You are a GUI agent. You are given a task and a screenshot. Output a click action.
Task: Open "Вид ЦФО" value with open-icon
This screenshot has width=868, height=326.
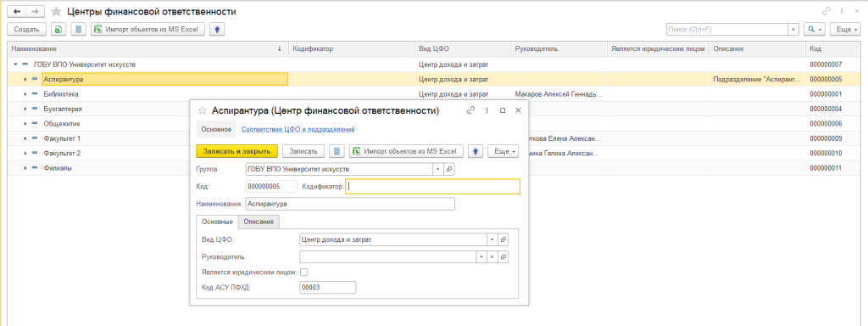tap(504, 239)
